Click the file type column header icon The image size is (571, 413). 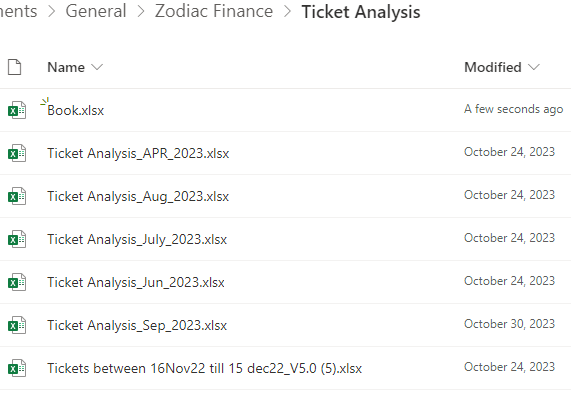click(15, 67)
